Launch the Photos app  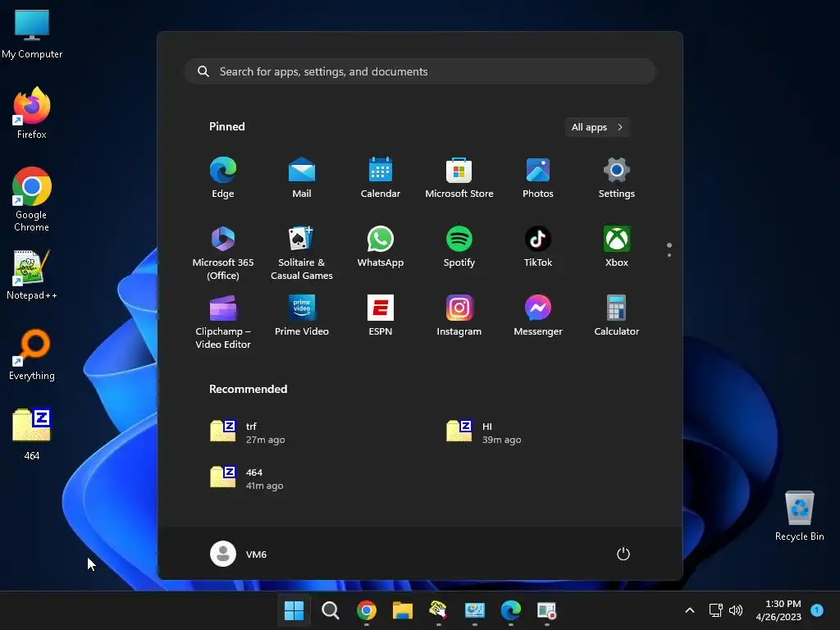pos(538,178)
